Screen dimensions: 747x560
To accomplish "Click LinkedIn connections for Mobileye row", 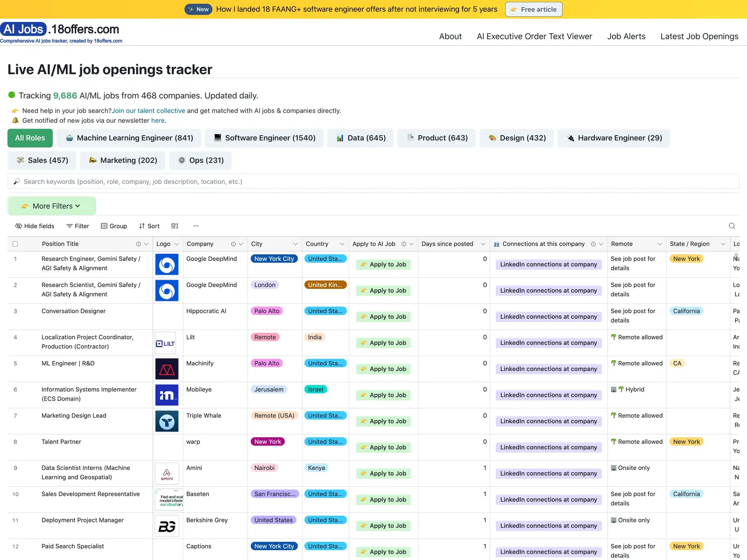I will click(x=549, y=395).
